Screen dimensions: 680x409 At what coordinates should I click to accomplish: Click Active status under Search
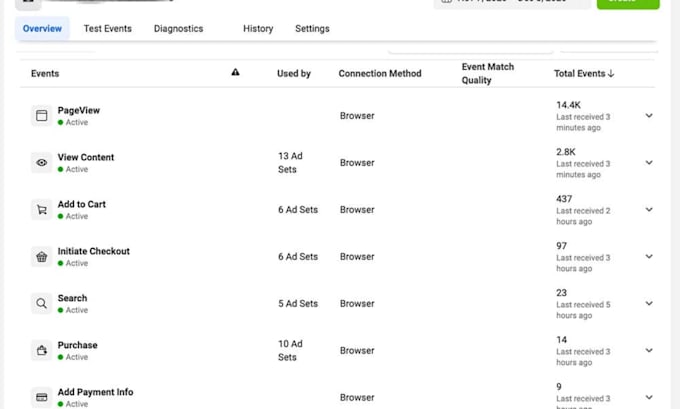point(73,310)
